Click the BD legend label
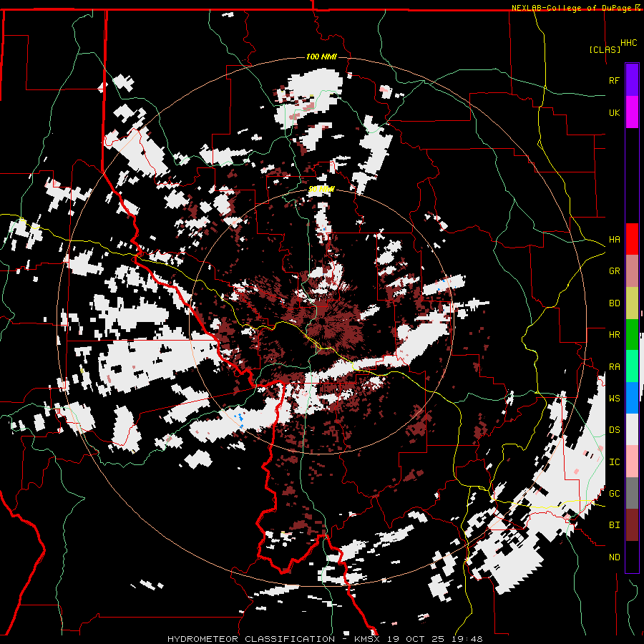 [x=614, y=303]
